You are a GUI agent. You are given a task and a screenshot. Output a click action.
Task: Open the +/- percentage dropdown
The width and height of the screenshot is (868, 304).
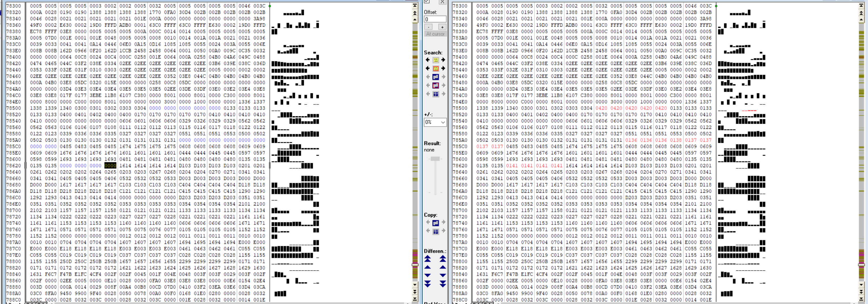[435, 122]
